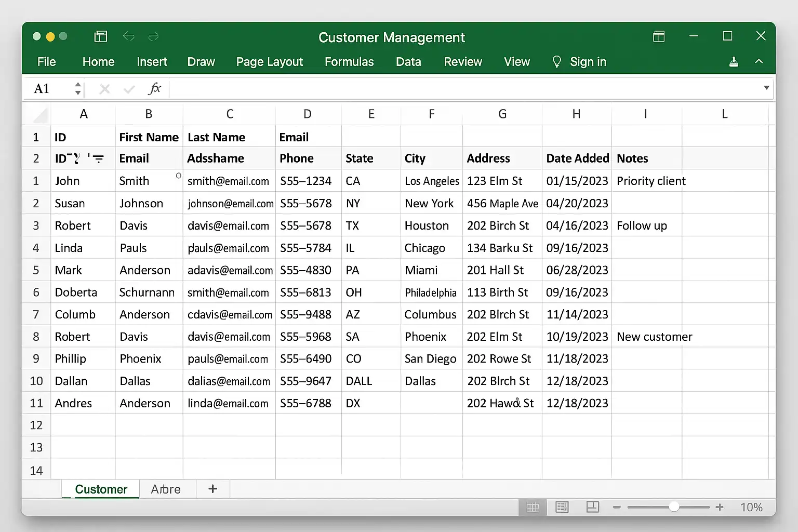This screenshot has height=532, width=798.
Task: Click the insert function fx icon
Action: click(x=154, y=89)
